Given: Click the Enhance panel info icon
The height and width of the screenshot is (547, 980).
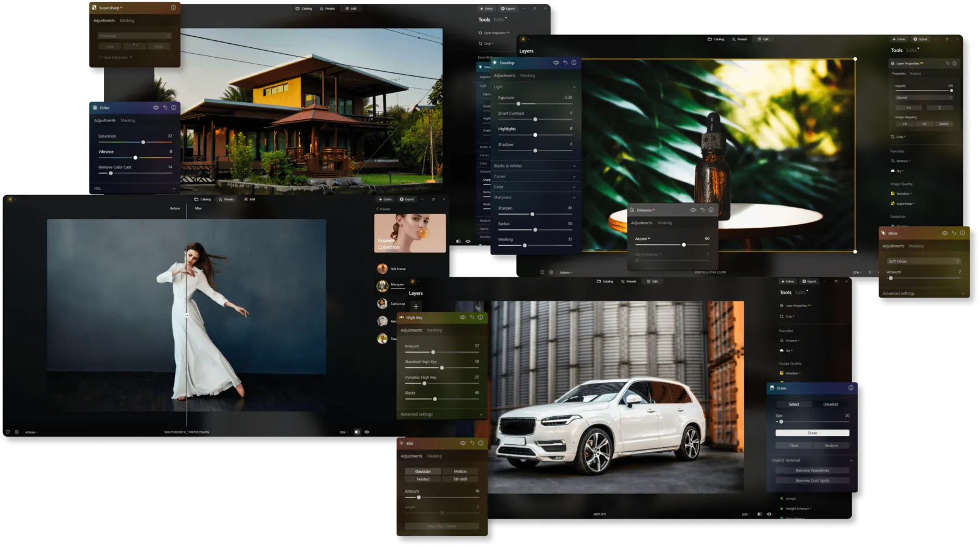Looking at the screenshot, I should (x=710, y=210).
